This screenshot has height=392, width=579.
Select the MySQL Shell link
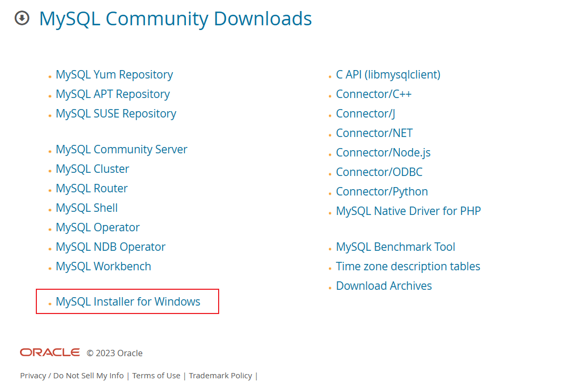pyautogui.click(x=87, y=208)
